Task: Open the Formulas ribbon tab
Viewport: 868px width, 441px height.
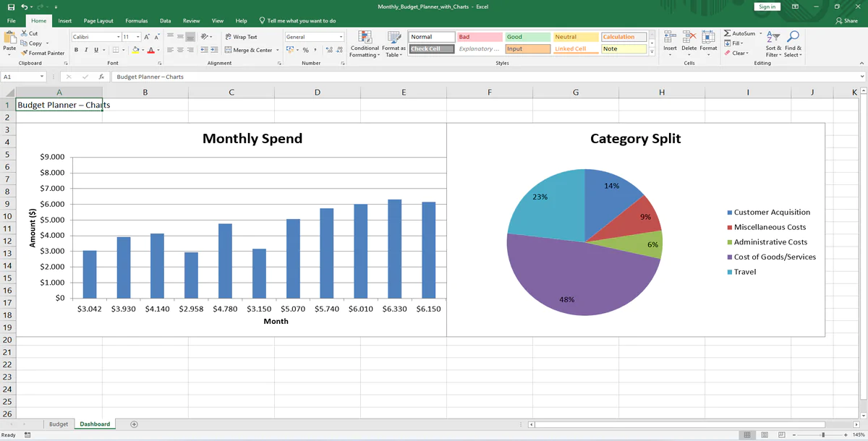Action: (135, 20)
